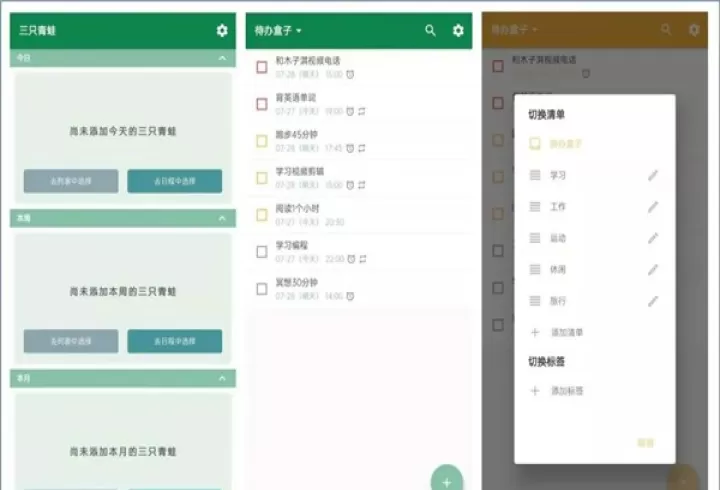Tap the repeat icon on 跑步45分钟 task
Image resolution: width=720 pixels, height=490 pixels.
[x=362, y=148]
